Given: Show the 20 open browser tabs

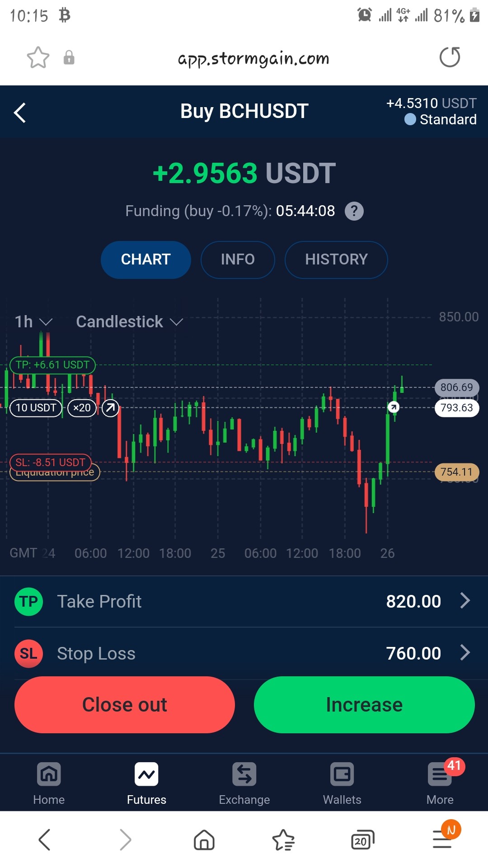Looking at the screenshot, I should (362, 840).
